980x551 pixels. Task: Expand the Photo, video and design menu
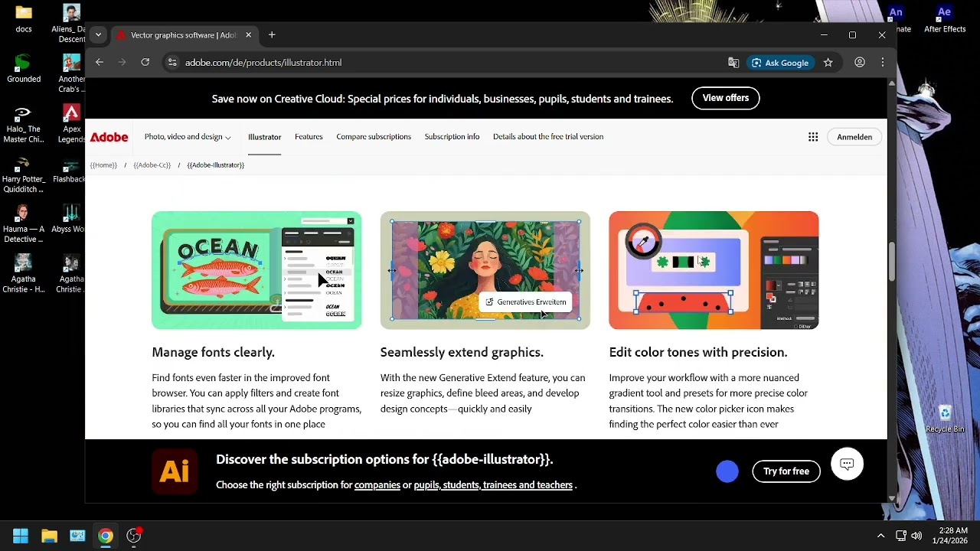[188, 137]
